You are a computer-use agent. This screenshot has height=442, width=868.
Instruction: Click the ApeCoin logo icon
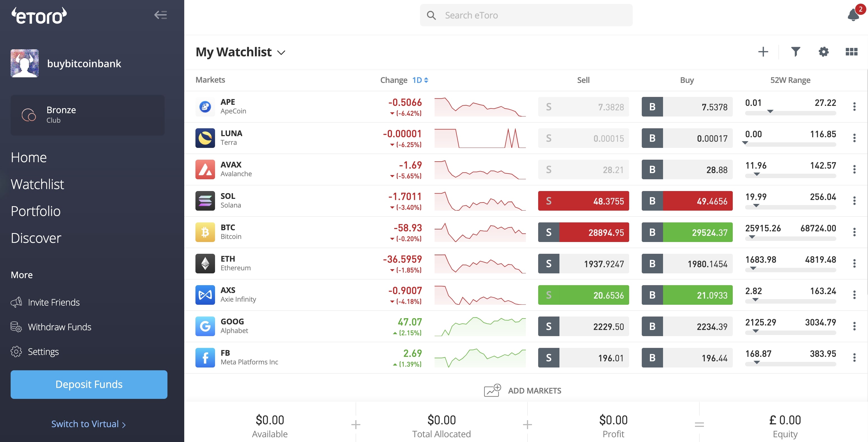pos(205,106)
